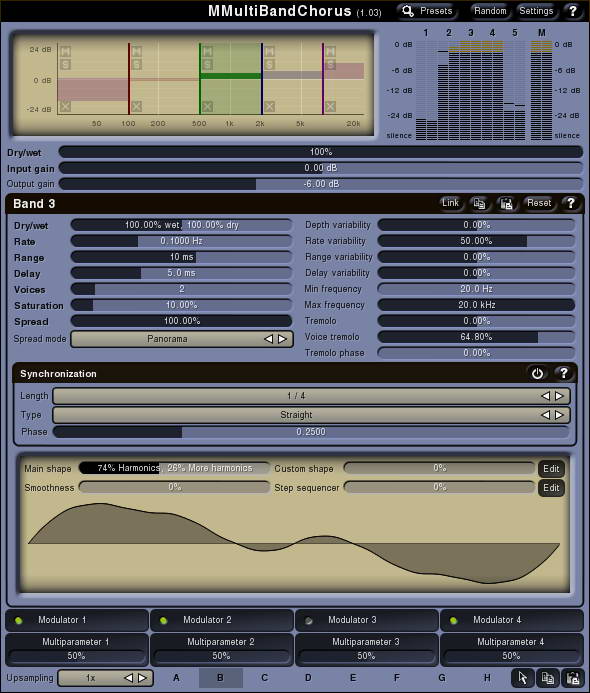Disable band 1 with its X button
The width and height of the screenshot is (590, 693).
click(x=65, y=107)
